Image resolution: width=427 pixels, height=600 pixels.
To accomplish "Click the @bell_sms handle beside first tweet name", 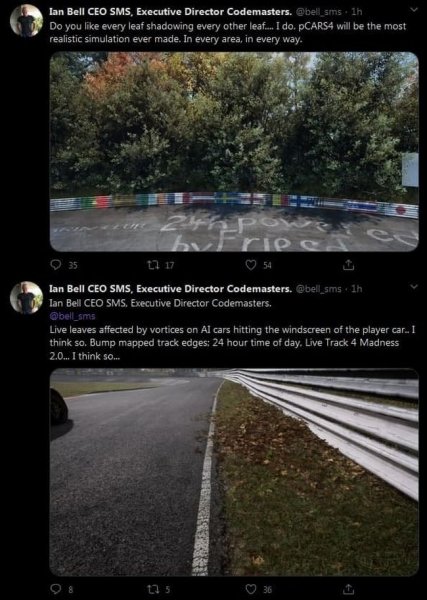I will 318,12.
